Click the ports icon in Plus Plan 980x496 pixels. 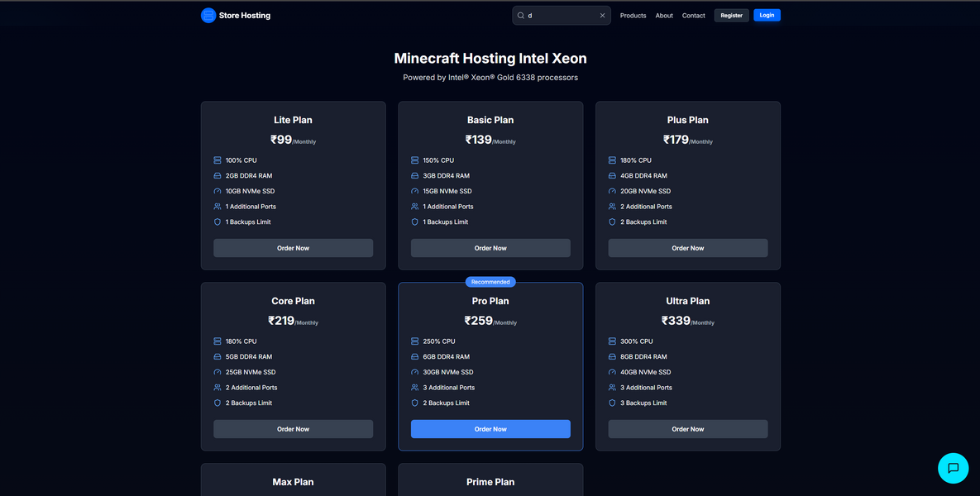[x=613, y=207]
